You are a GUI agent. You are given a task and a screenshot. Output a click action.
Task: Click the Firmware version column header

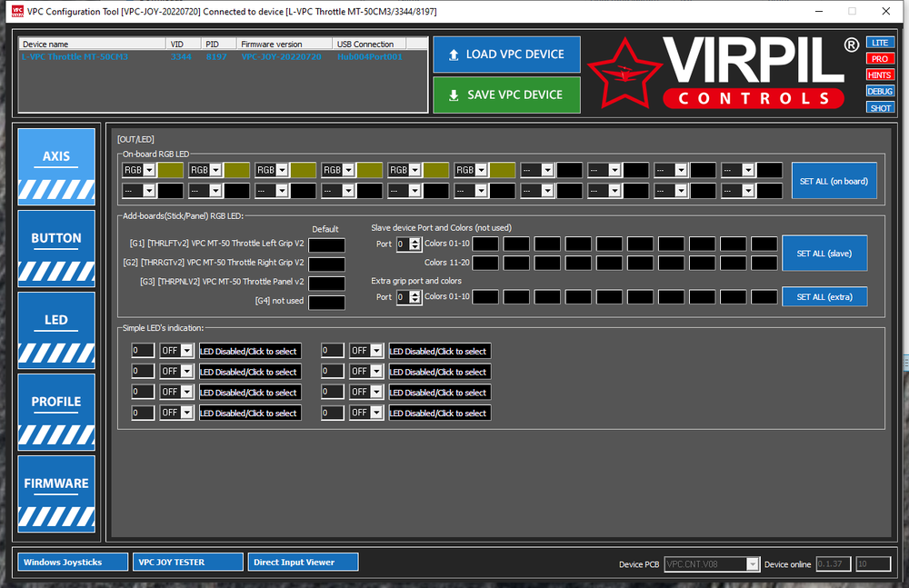tap(284, 44)
